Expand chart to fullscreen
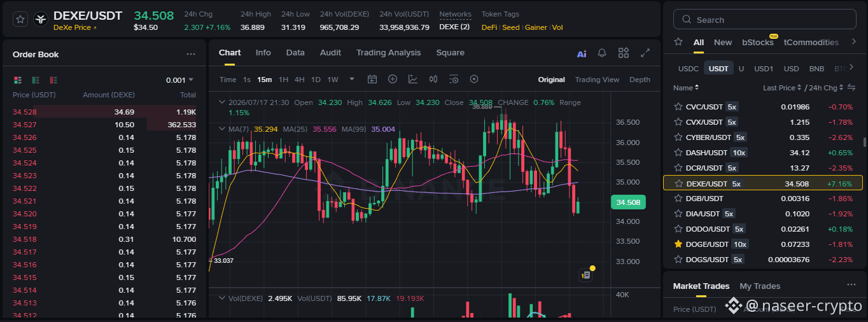868x322 pixels. pyautogui.click(x=645, y=53)
